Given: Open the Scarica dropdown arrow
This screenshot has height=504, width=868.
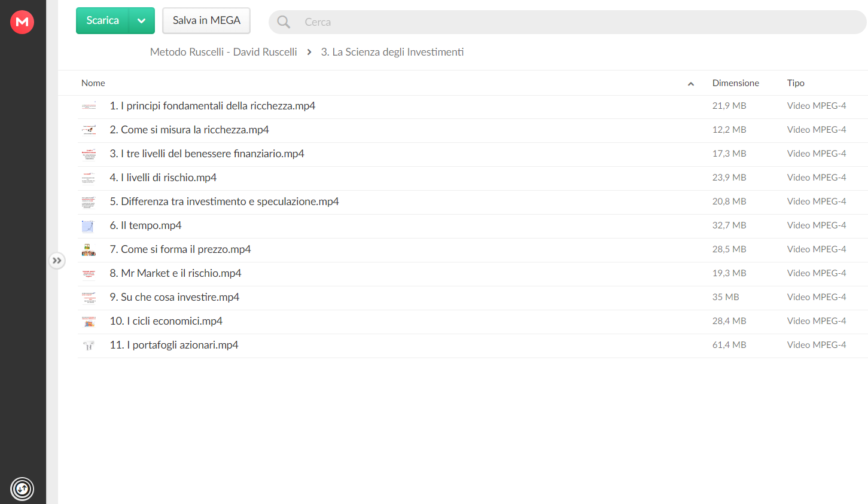Looking at the screenshot, I should coord(142,21).
